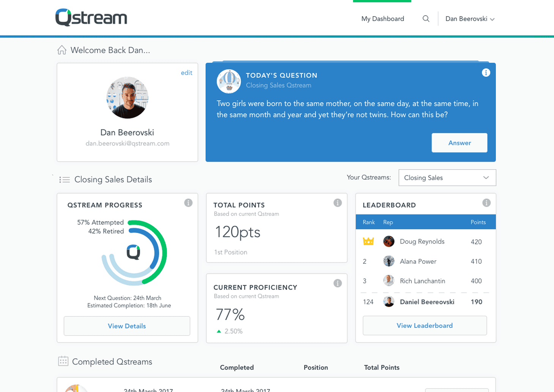554x392 pixels.
Task: Click the Rep column header in leaderboard
Action: coord(388,222)
